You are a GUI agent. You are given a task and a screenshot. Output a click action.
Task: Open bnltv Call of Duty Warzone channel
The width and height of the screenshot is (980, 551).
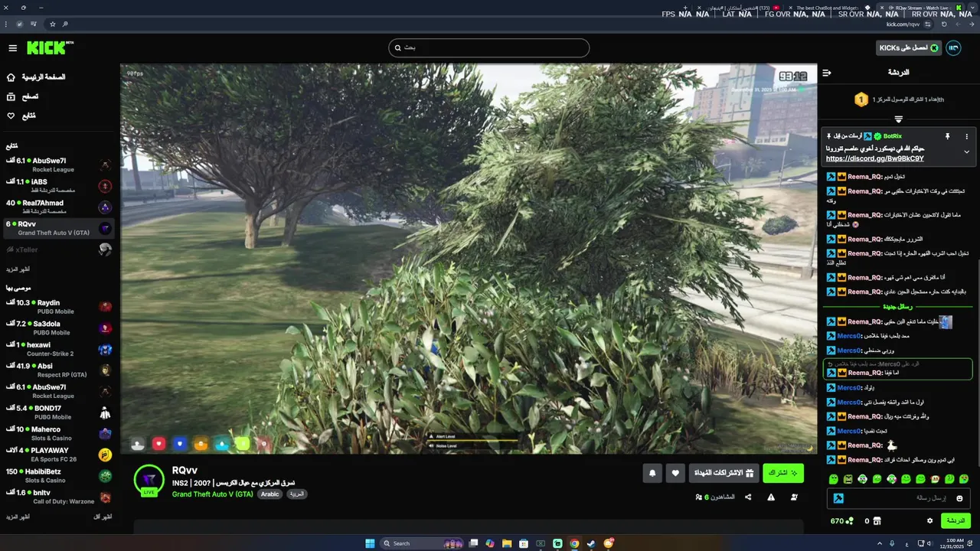[58, 497]
